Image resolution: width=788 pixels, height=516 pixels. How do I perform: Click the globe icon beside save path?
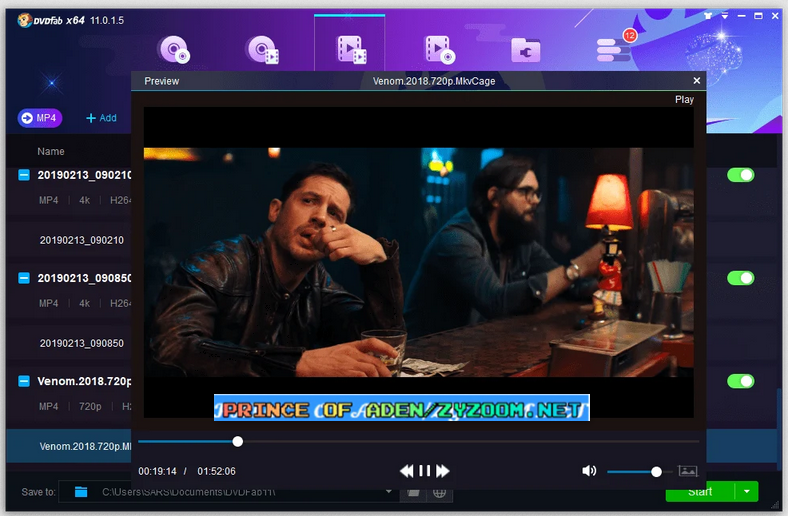click(x=439, y=493)
